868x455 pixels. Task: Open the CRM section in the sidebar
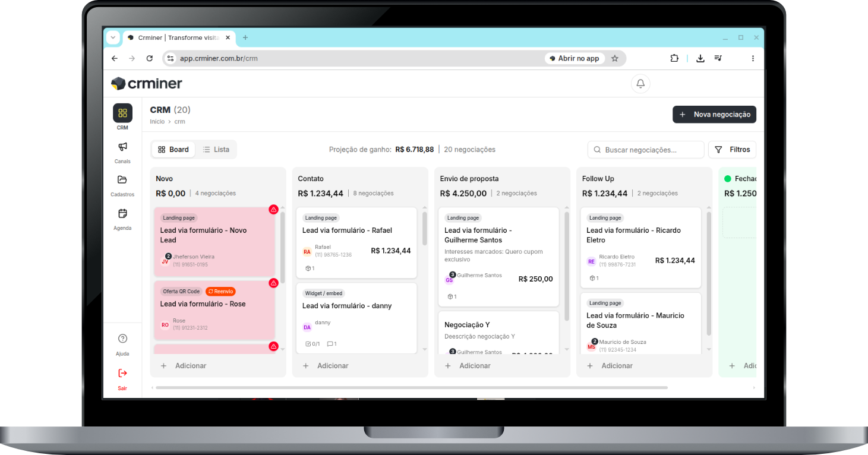click(122, 117)
